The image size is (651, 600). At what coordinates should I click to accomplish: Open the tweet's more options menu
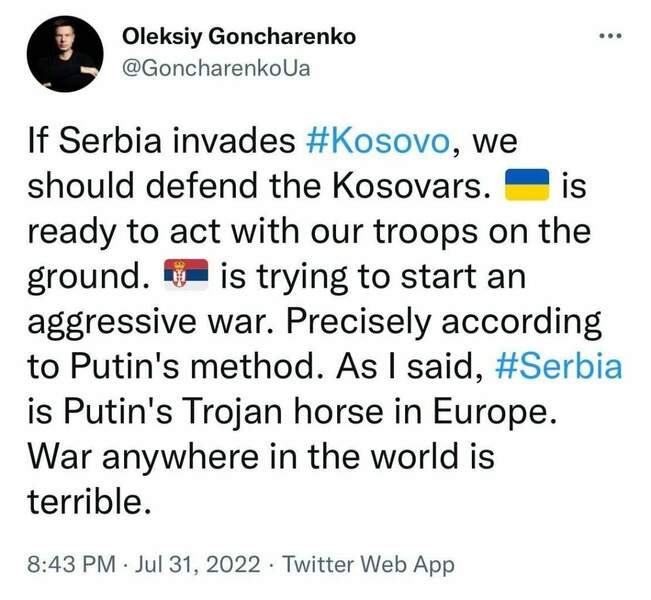point(609,37)
